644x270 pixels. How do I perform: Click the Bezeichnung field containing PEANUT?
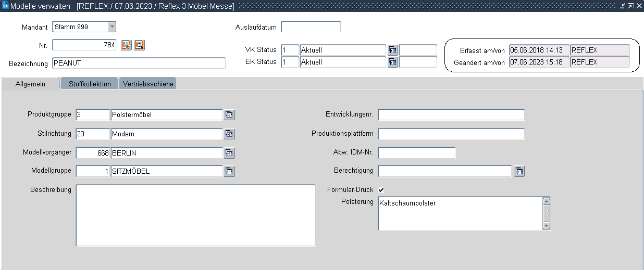pyautogui.click(x=139, y=63)
